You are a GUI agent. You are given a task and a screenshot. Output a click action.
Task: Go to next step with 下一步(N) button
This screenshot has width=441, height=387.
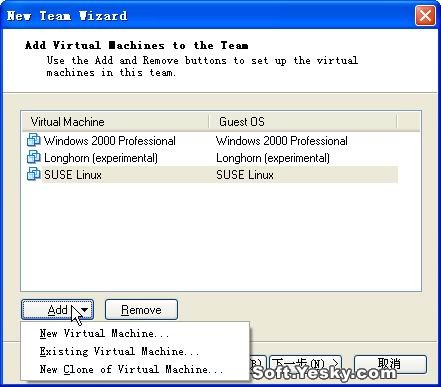[x=305, y=364]
